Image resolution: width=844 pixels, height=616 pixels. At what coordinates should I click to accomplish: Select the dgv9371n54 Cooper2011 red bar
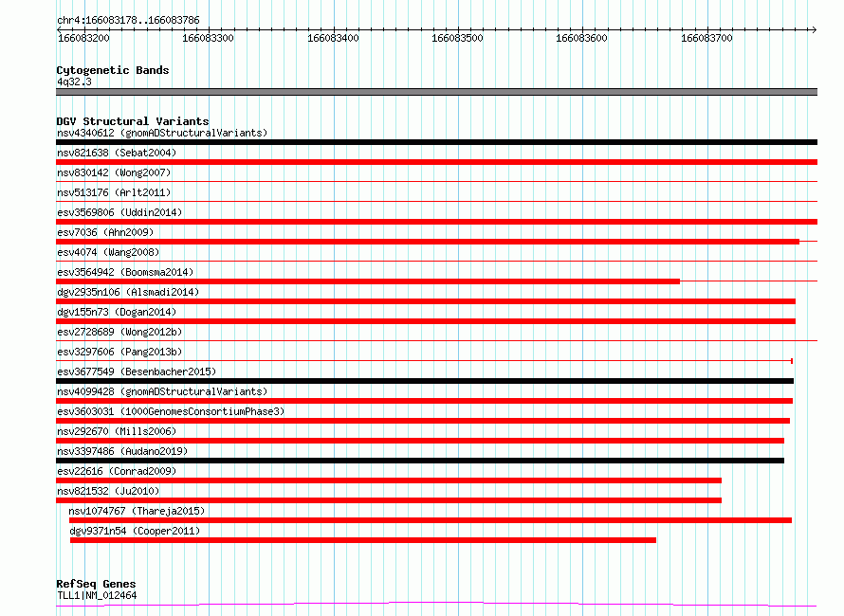(x=363, y=540)
